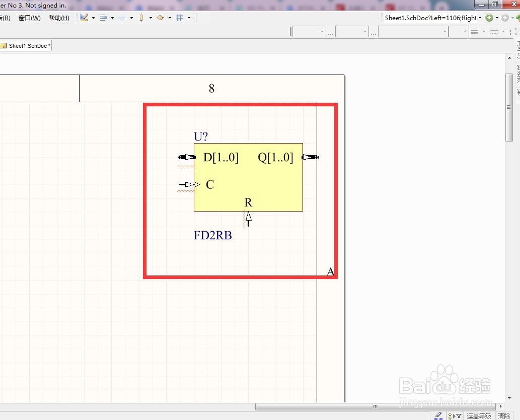Viewport: 520px width, 420px height.
Task: Click the 清除 clear button
Action: pyautogui.click(x=504, y=416)
